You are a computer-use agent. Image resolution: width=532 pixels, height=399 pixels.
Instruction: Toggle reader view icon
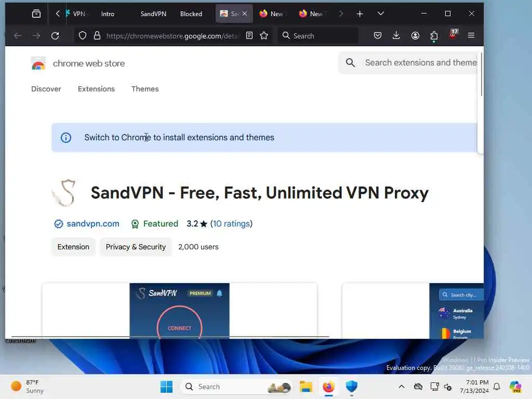[x=249, y=36]
